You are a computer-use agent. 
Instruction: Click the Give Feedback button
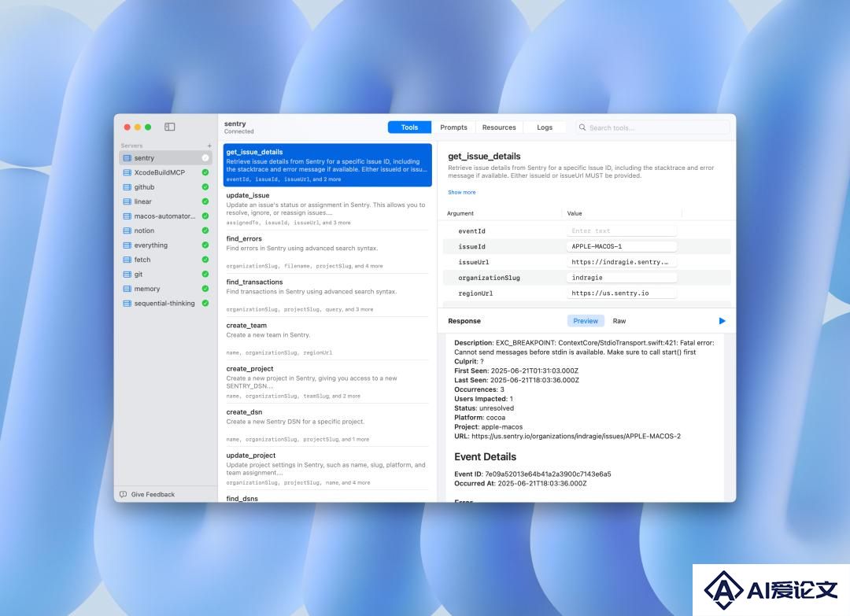(147, 495)
